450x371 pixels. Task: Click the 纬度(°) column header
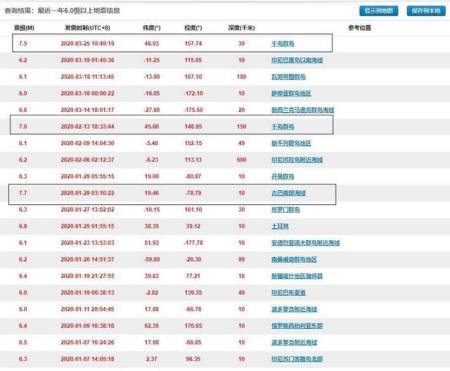coord(152,28)
